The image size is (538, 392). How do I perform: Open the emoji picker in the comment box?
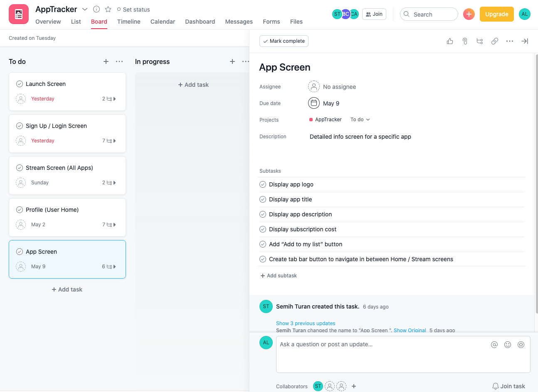tap(507, 344)
